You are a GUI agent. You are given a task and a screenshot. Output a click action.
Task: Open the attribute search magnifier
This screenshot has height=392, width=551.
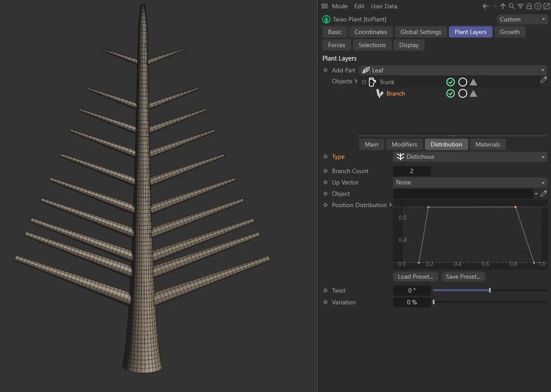point(512,6)
